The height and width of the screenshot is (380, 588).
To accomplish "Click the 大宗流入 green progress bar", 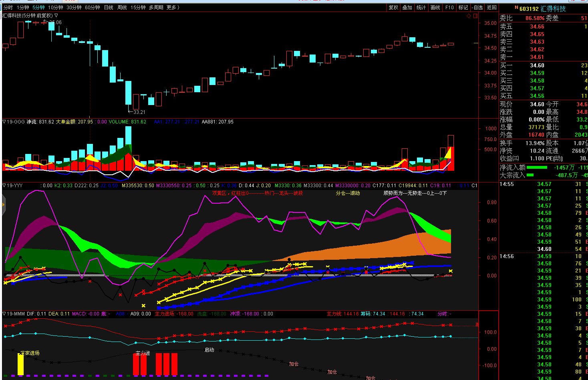I will [530, 175].
